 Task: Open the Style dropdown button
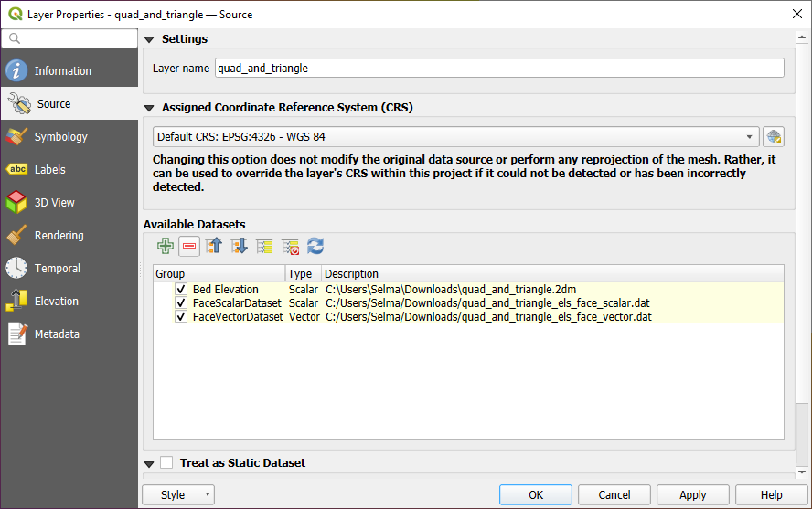click(x=178, y=494)
